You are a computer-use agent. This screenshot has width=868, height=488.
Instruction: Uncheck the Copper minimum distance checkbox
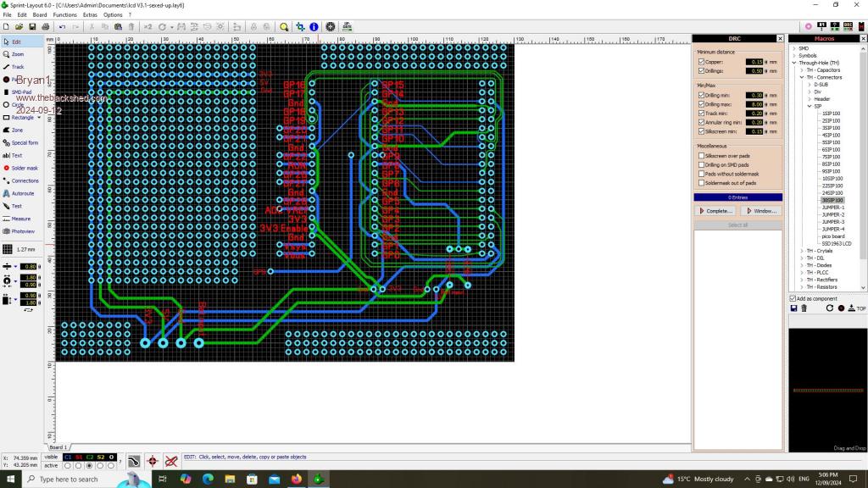[701, 62]
